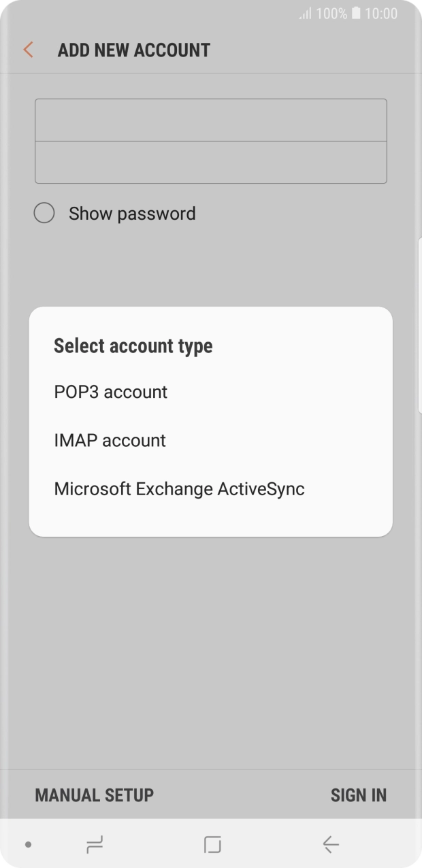Click the password input field

(211, 161)
